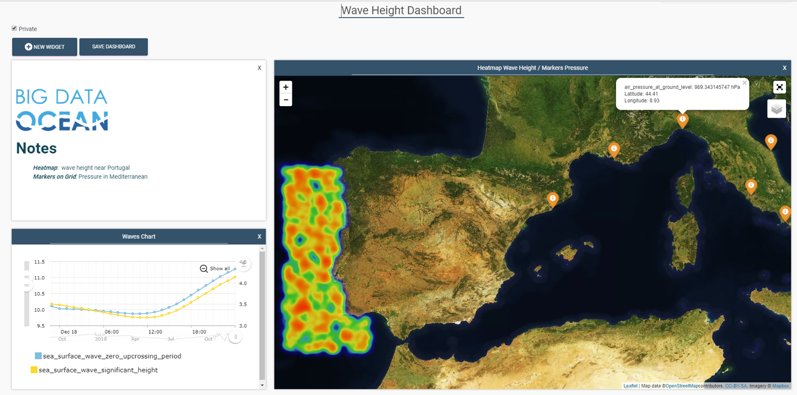This screenshot has width=797, height=395.
Task: Click Show all zoom-out in chart
Action: (214, 268)
